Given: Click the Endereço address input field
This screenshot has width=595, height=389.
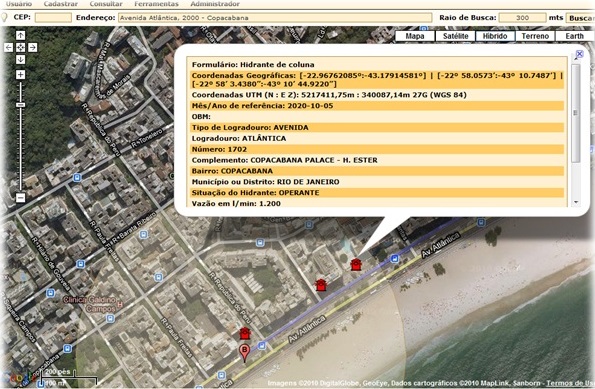Looking at the screenshot, I should [275, 18].
